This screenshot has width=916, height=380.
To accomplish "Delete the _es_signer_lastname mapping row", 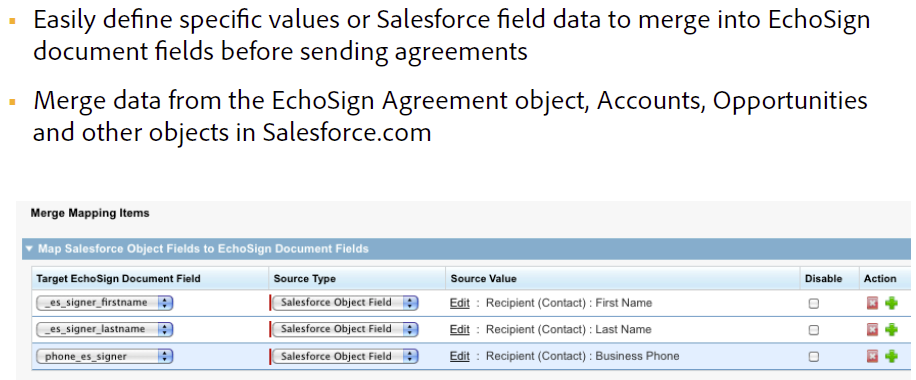I will point(872,330).
